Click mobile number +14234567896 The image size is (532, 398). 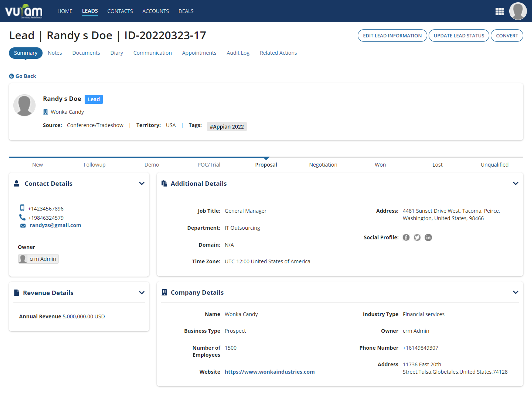point(46,209)
